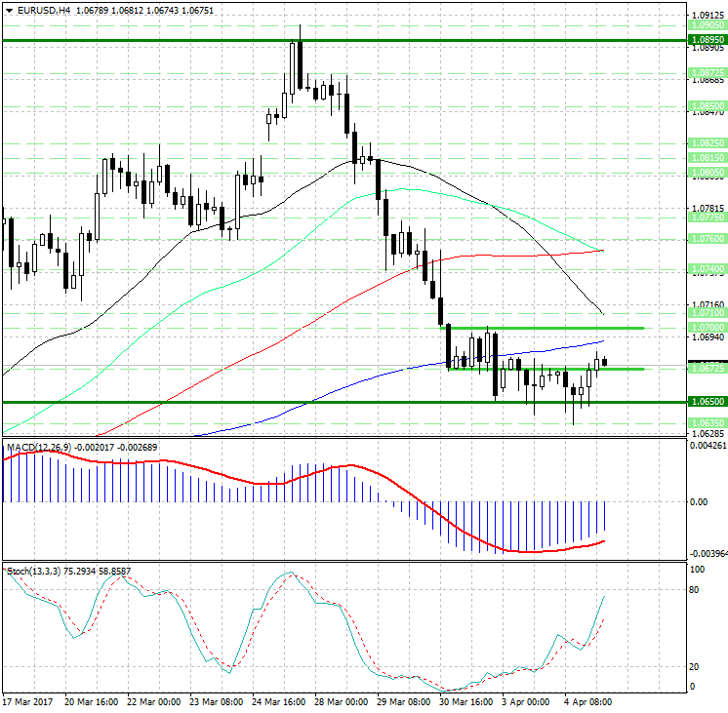
Task: Click the 28 Mar 00:00 time label
Action: click(x=341, y=702)
